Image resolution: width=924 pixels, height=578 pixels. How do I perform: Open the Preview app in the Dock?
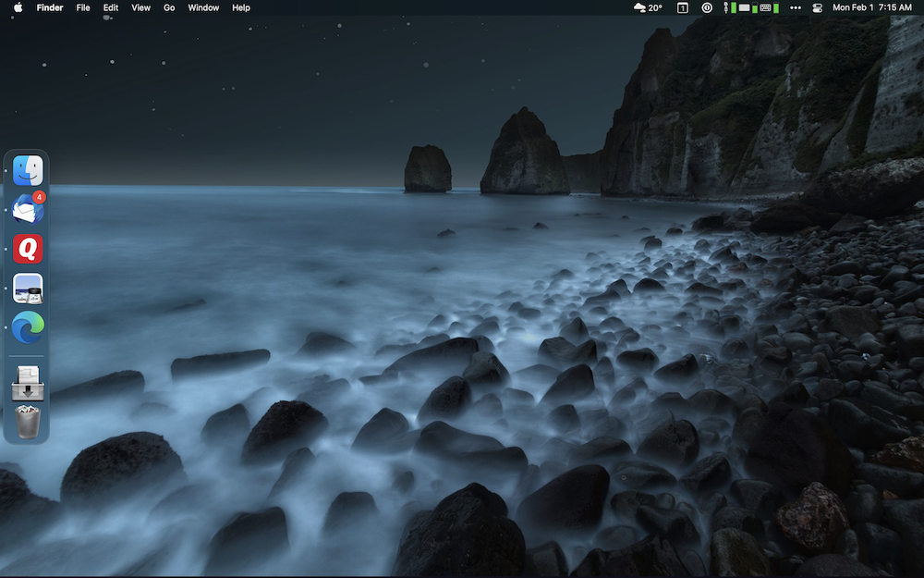(28, 288)
